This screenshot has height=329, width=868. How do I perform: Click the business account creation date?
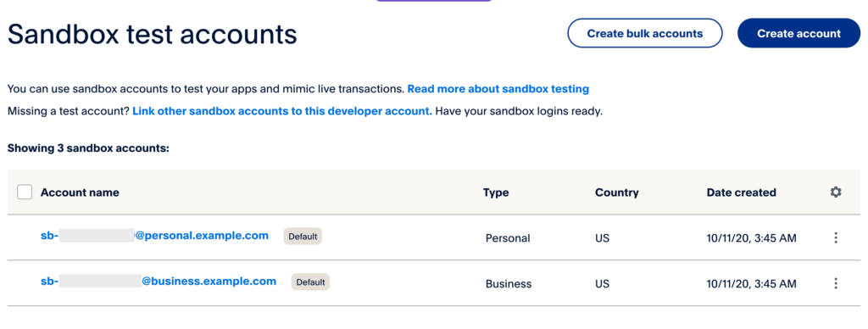752,283
